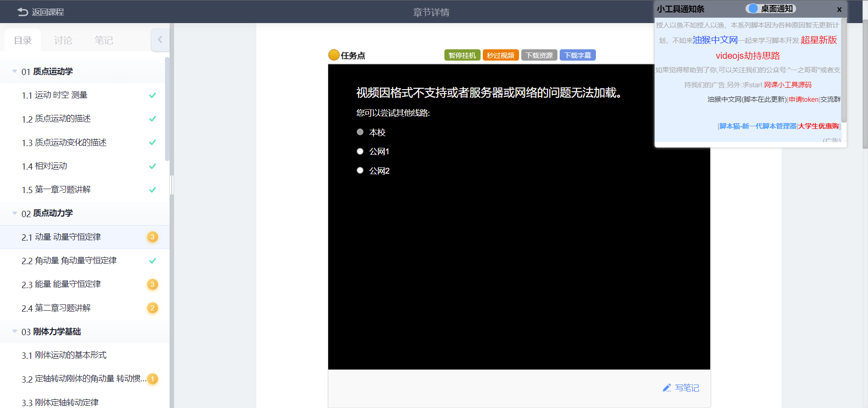Click the pencil icon beside 写笔记
Viewport: 868px width, 408px height.
pos(667,388)
